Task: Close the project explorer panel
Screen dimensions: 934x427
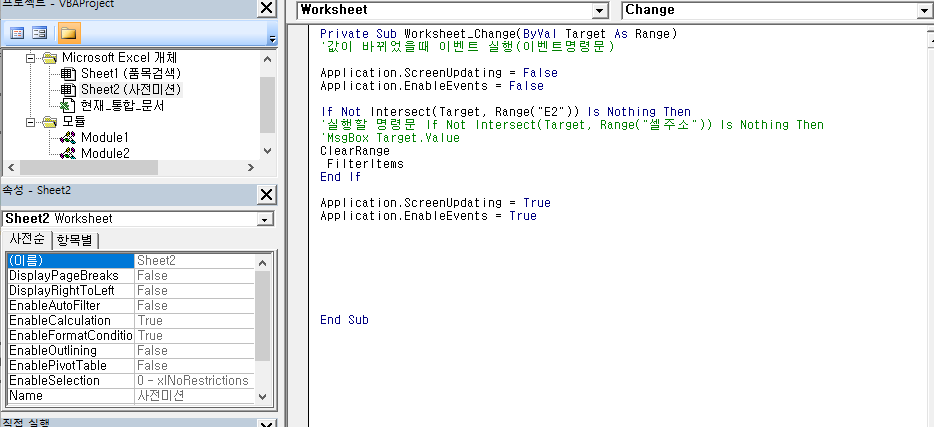Action: [x=266, y=9]
